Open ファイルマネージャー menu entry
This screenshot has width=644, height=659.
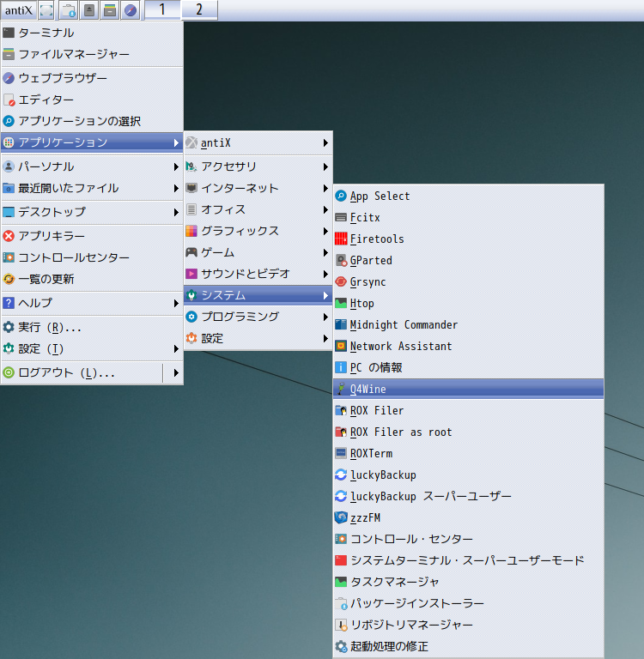[x=92, y=54]
